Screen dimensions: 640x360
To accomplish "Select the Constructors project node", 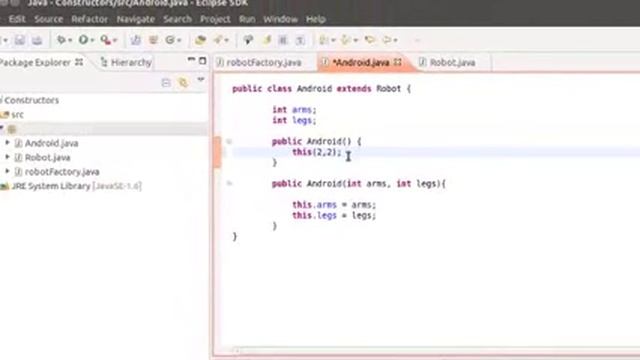I will [x=30, y=100].
